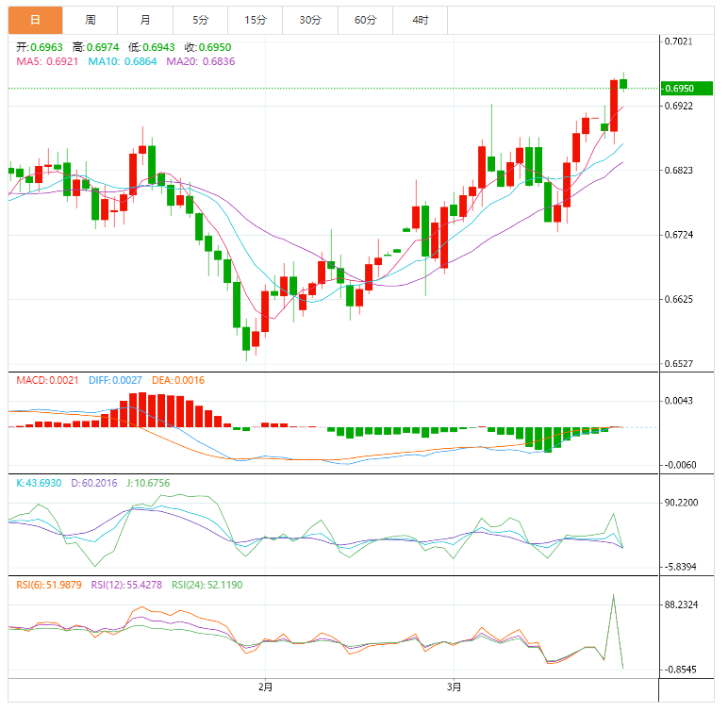This screenshot has height=712, width=728.
Task: Click the 0.6527 price axis label
Action: 678,364
